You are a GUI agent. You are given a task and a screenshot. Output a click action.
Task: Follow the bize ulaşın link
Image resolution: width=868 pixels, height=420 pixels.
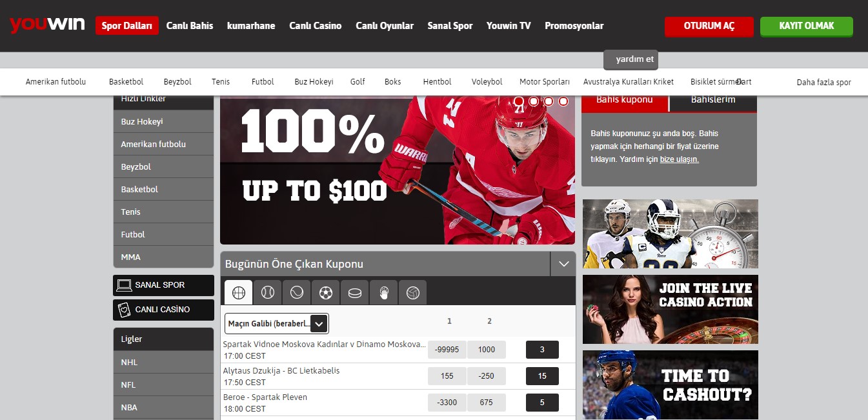[679, 159]
